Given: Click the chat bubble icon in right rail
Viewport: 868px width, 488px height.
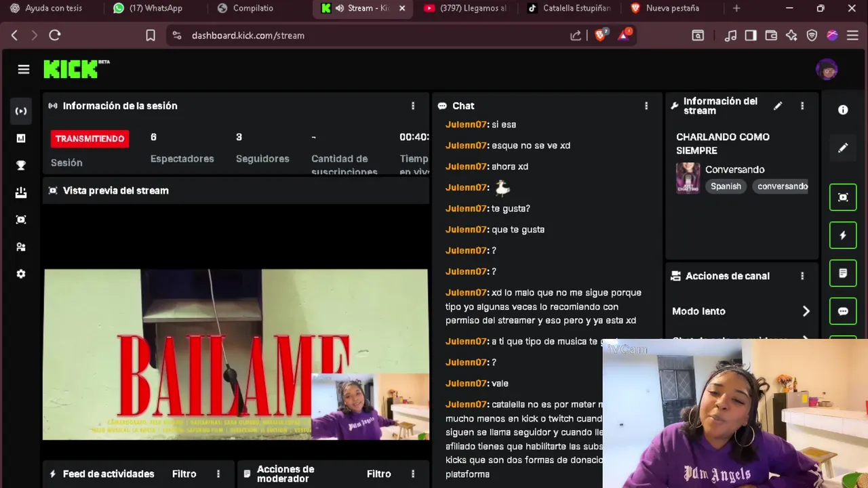Looking at the screenshot, I should click(843, 311).
